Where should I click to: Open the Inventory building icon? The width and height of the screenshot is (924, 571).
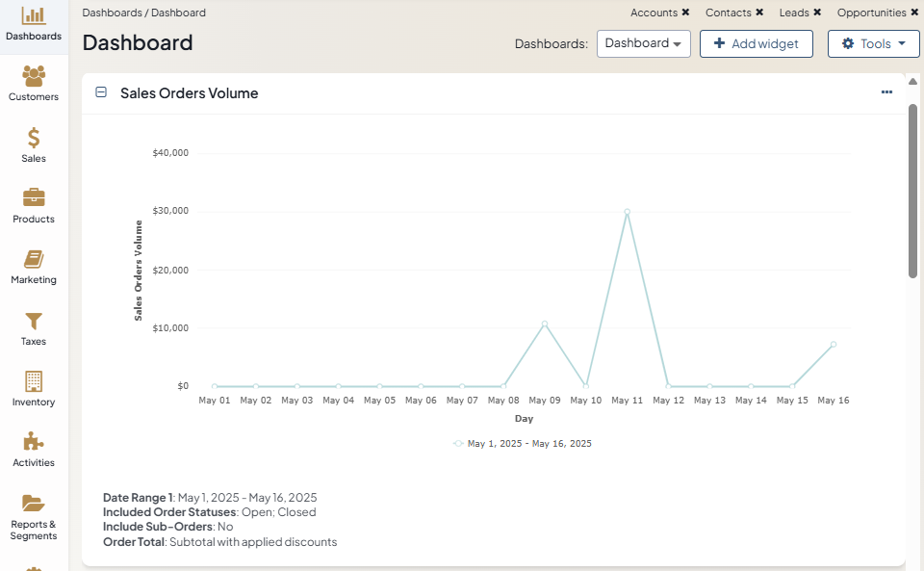[34, 381]
